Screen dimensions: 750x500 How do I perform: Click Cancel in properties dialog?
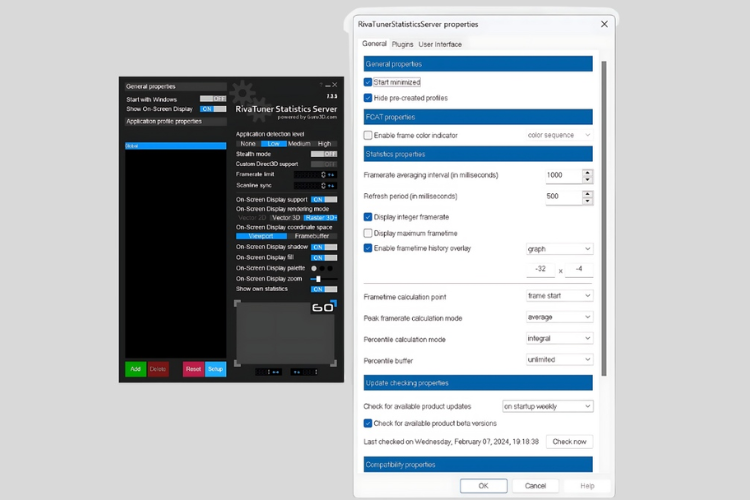535,486
